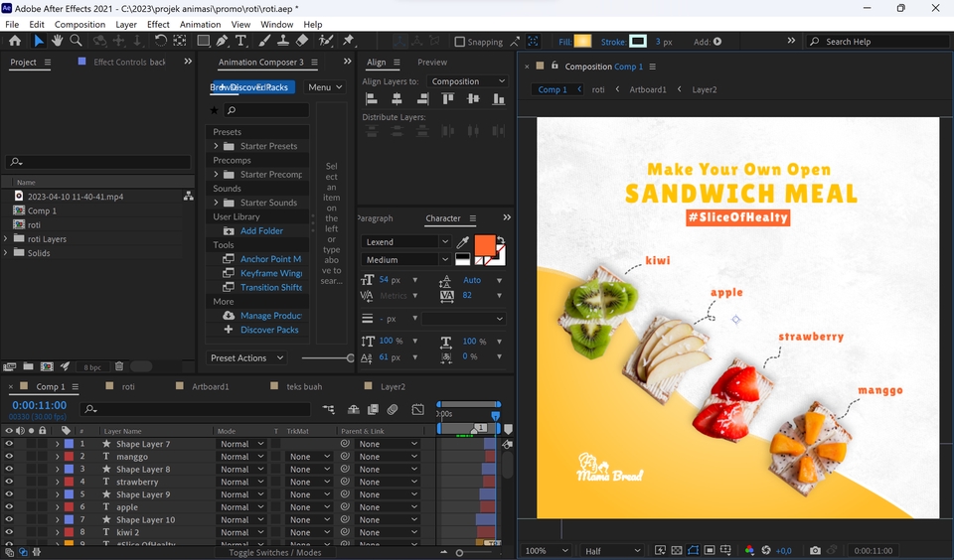This screenshot has height=560, width=954.
Task: Open the Animation Composer Menu dropdown
Action: coord(325,87)
